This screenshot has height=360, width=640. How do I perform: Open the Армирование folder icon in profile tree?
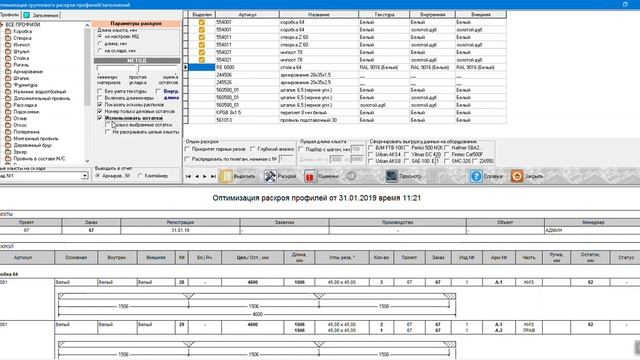[8, 71]
